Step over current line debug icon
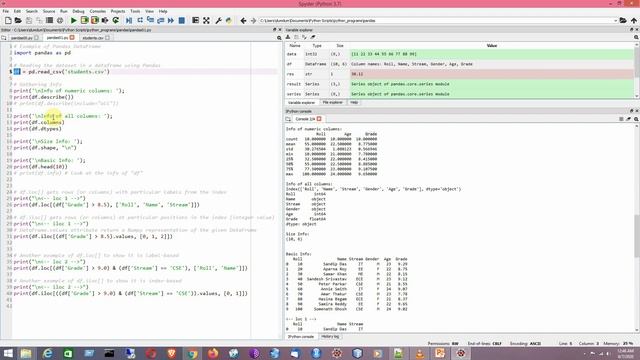The height and width of the screenshot is (360, 640). [140, 20]
